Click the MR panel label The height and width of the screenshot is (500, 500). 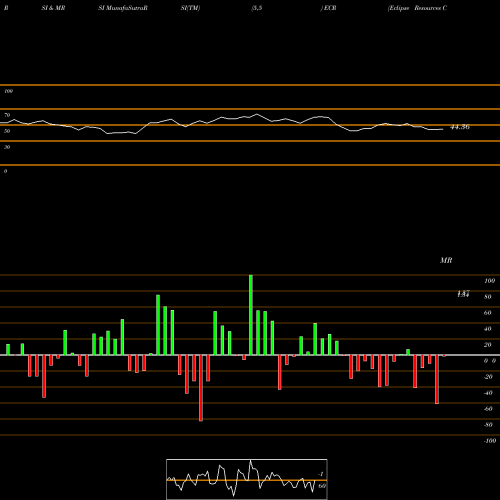click(x=446, y=260)
